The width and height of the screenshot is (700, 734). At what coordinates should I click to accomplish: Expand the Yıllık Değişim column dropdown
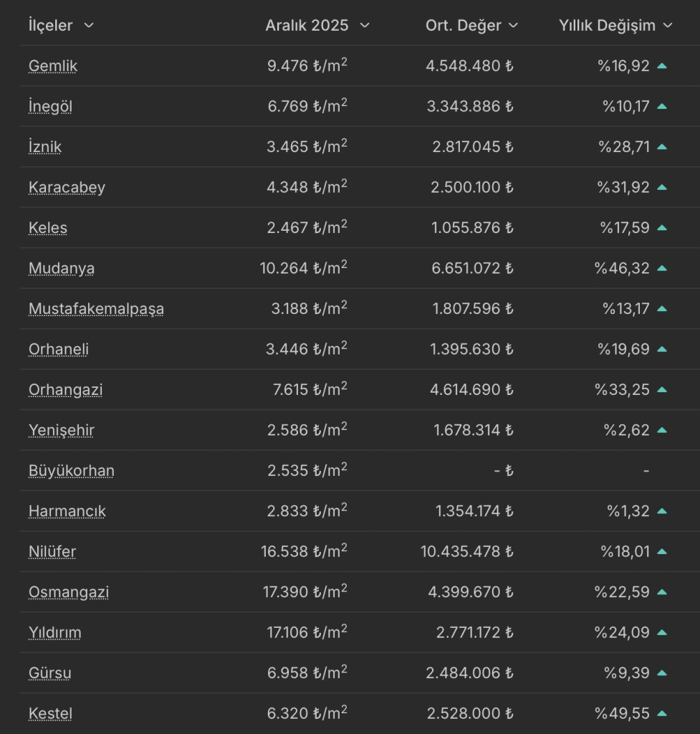coord(668,25)
